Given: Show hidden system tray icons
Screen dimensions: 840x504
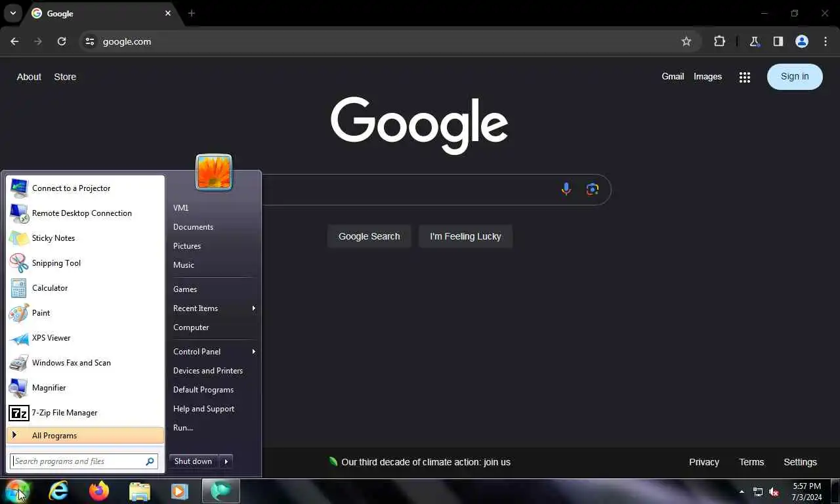Looking at the screenshot, I should point(742,492).
